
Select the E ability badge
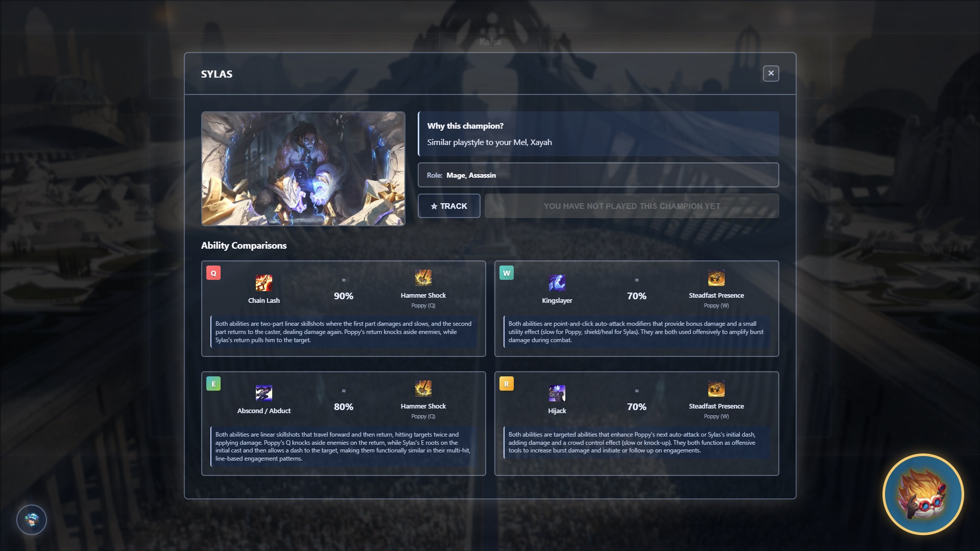tap(213, 384)
